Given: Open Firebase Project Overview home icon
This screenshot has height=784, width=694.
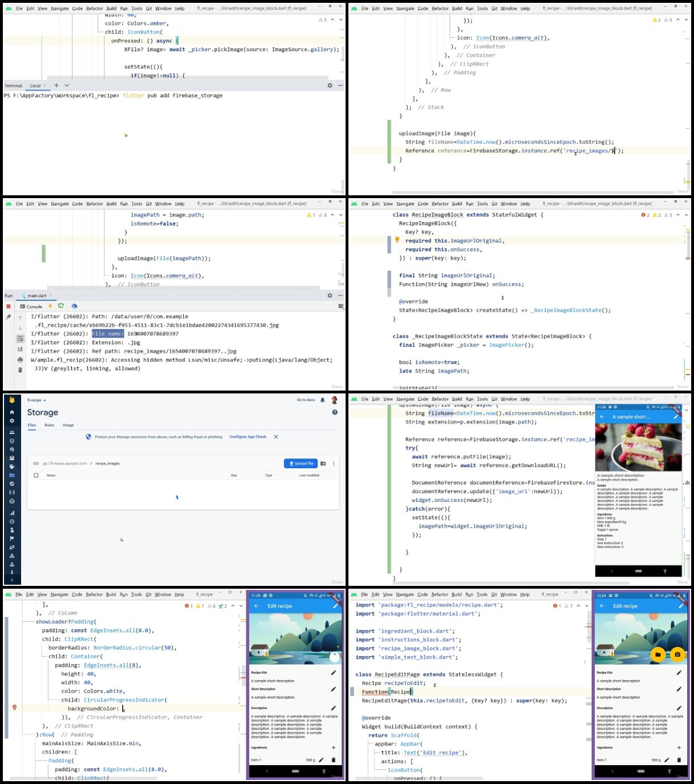Looking at the screenshot, I should point(12,412).
